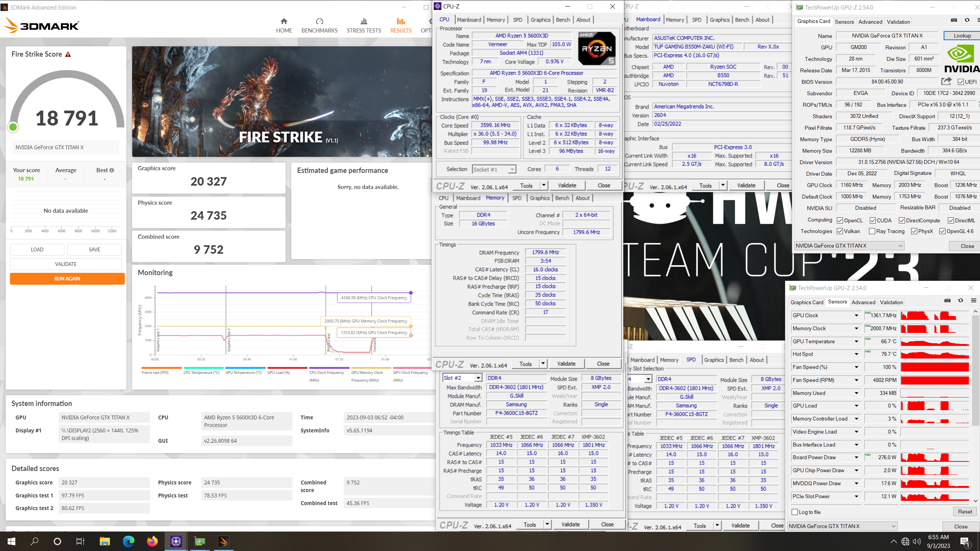
Task: Toggle the UEFI checkbox in GPU-Z
Action: [x=961, y=82]
